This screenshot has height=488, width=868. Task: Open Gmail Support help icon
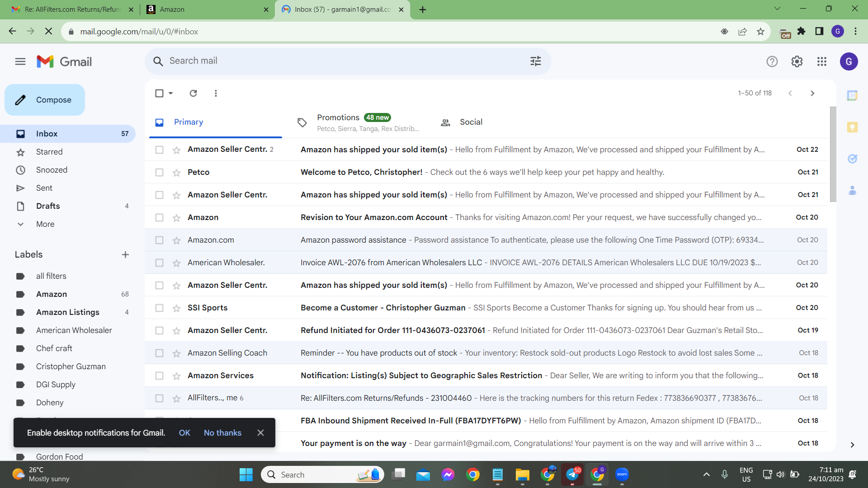click(772, 61)
